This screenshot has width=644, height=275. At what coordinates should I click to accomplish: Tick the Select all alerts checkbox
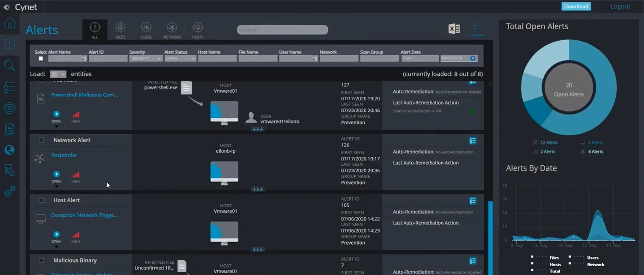pyautogui.click(x=41, y=59)
